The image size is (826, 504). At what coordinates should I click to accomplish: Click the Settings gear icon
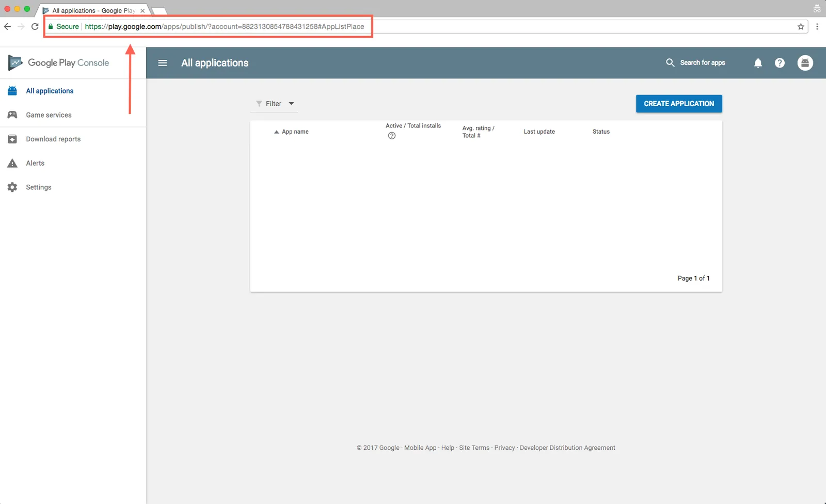pyautogui.click(x=12, y=187)
